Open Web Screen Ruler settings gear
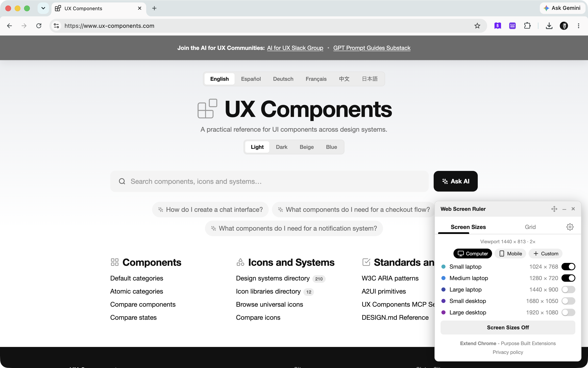The width and height of the screenshot is (588, 368). (570, 227)
